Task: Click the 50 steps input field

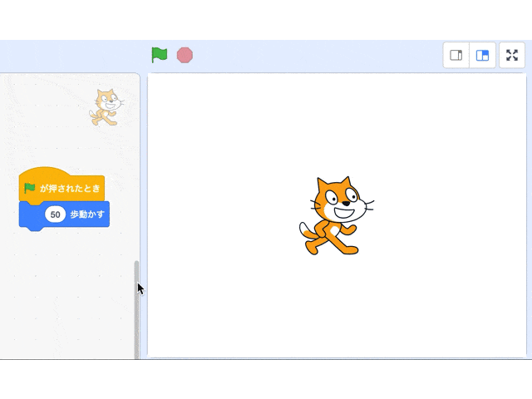Action: coord(55,214)
